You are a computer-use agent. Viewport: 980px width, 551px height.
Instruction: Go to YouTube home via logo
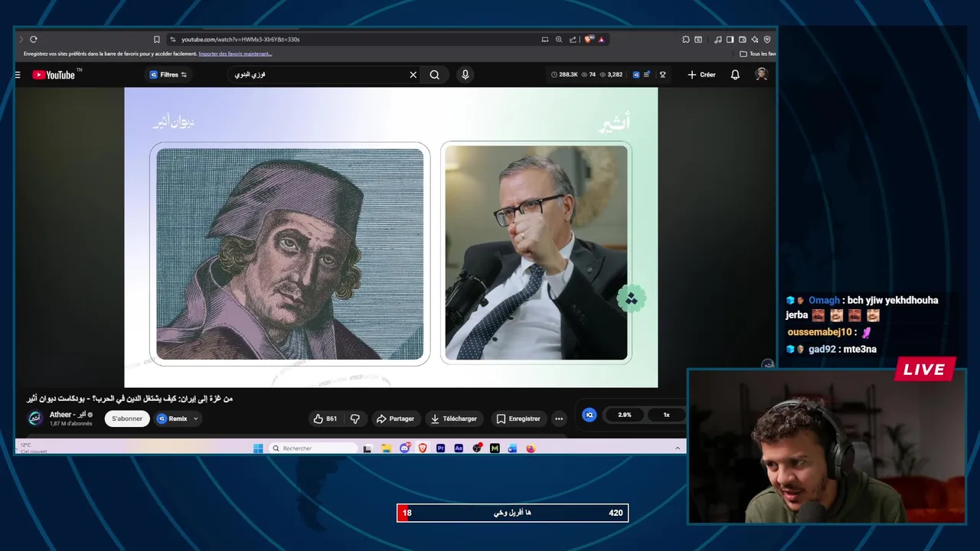point(54,75)
